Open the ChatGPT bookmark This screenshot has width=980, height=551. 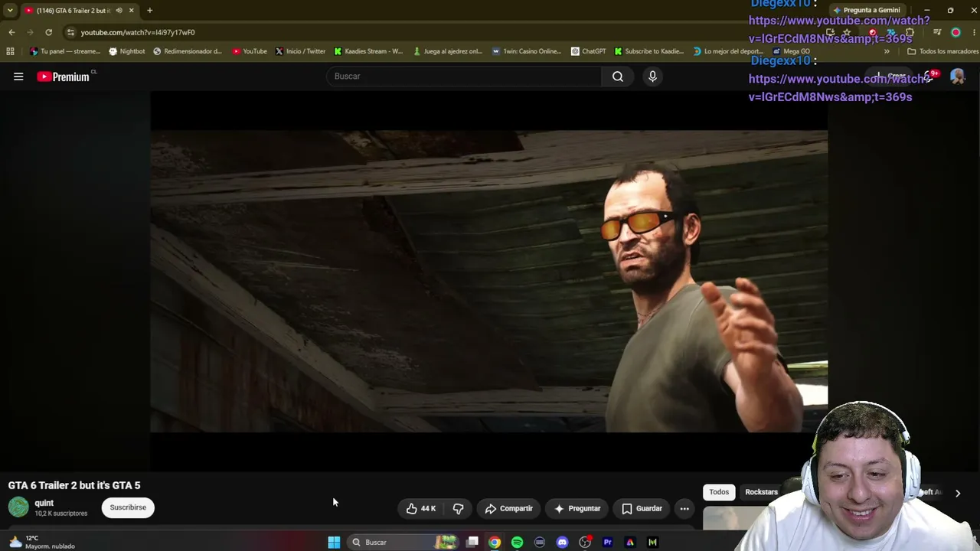click(x=589, y=51)
